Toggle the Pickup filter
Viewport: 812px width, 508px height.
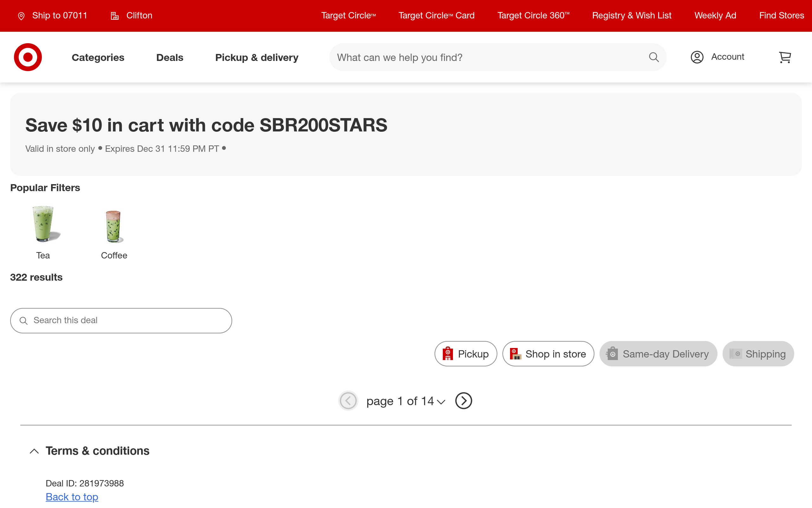466,354
